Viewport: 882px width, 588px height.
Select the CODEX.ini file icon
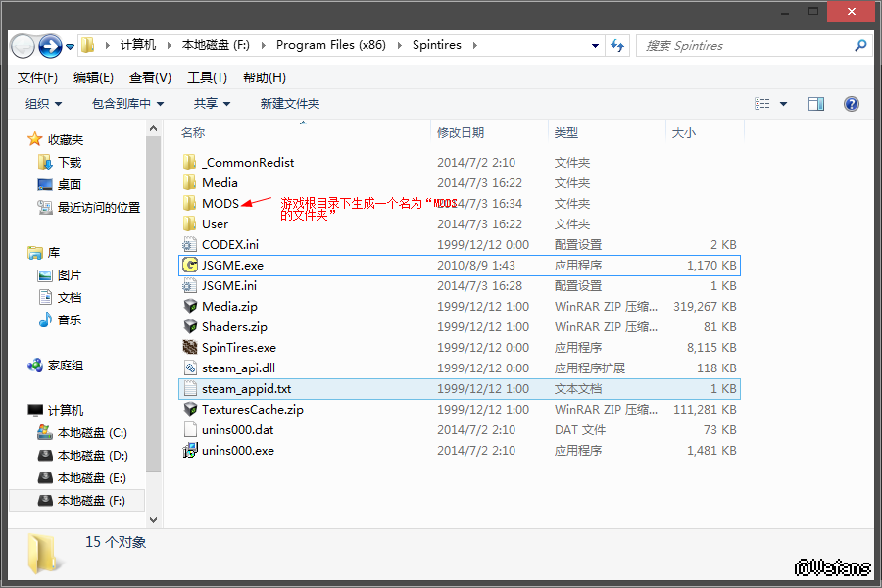(189, 244)
